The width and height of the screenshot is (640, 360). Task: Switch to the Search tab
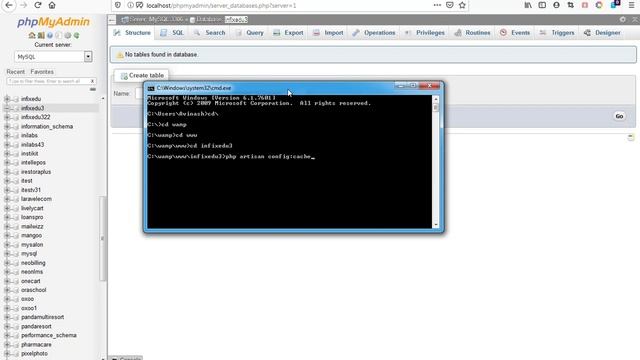(x=209, y=33)
